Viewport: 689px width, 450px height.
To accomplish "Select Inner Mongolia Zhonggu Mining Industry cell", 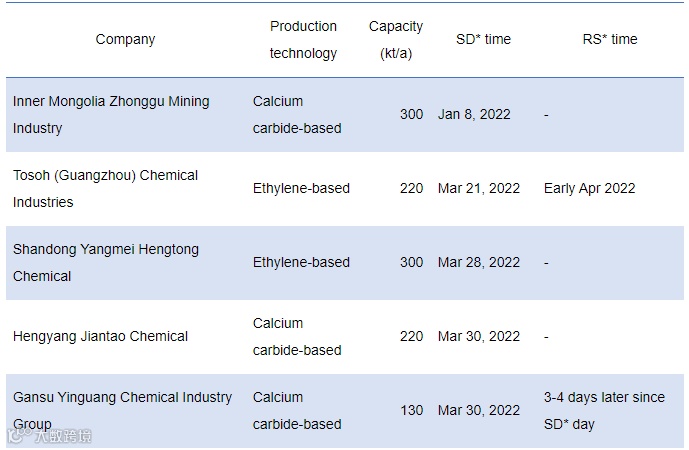I will click(x=111, y=115).
